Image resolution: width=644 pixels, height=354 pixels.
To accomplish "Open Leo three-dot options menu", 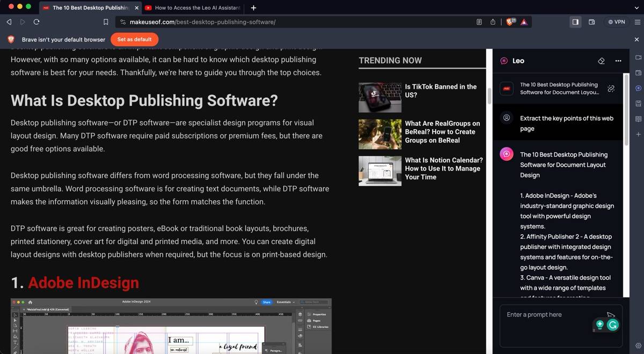I will tap(618, 61).
